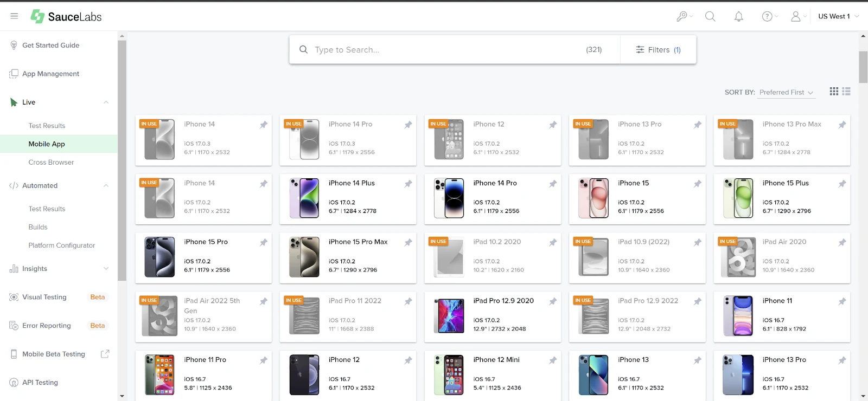Screen dimensions: 868x401
Task: Open the Sort By Preferred First dropdown
Action: (x=787, y=93)
